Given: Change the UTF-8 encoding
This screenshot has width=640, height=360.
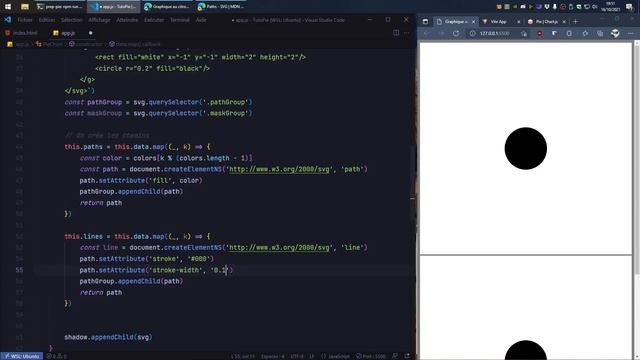Looking at the screenshot, I should click(x=297, y=356).
